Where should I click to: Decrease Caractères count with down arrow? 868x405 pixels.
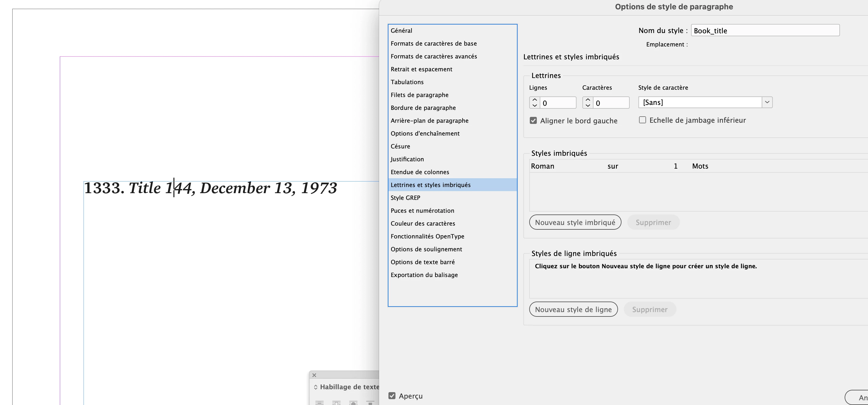click(588, 105)
